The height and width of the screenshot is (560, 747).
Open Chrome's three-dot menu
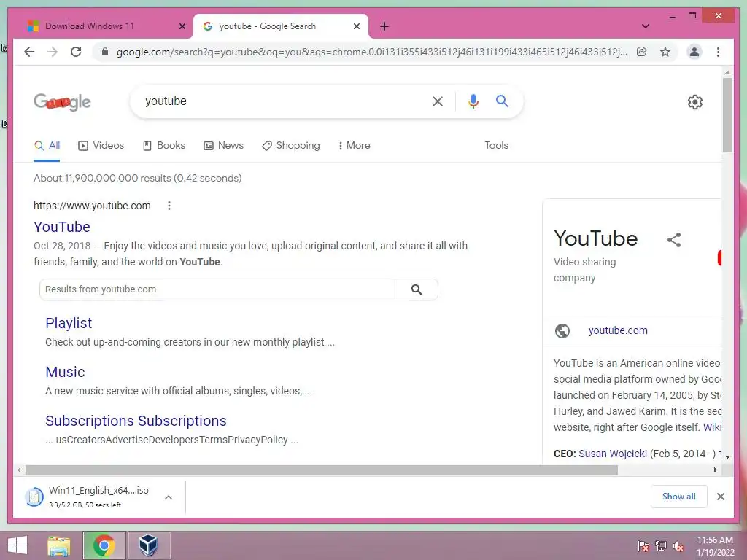tap(718, 52)
